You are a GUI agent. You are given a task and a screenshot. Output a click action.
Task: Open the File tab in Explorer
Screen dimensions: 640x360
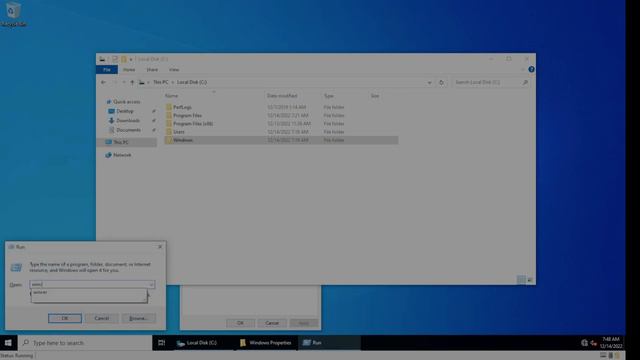[x=107, y=70]
